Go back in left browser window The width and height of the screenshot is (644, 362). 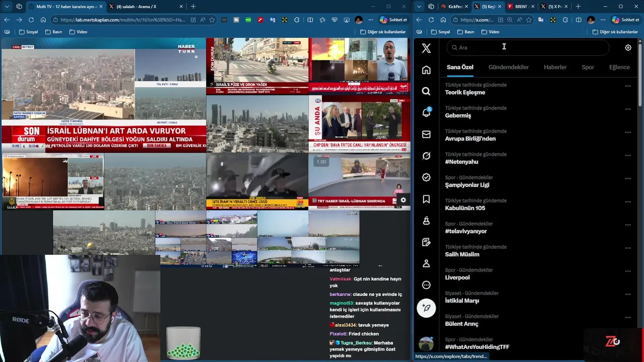click(7, 20)
